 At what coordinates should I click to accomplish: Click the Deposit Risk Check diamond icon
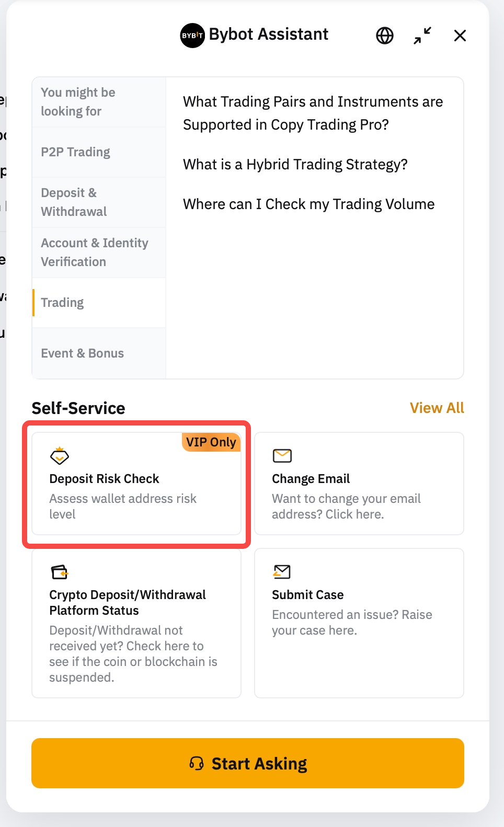(60, 456)
